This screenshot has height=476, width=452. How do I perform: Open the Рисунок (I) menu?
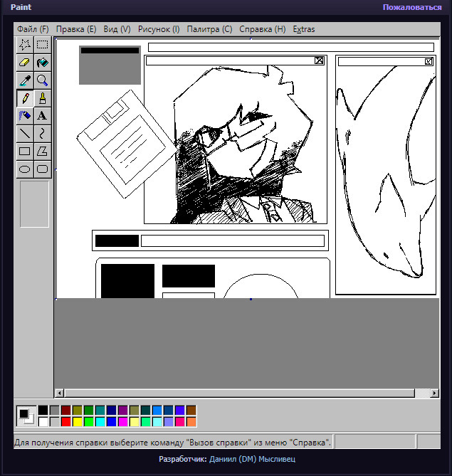tap(159, 29)
